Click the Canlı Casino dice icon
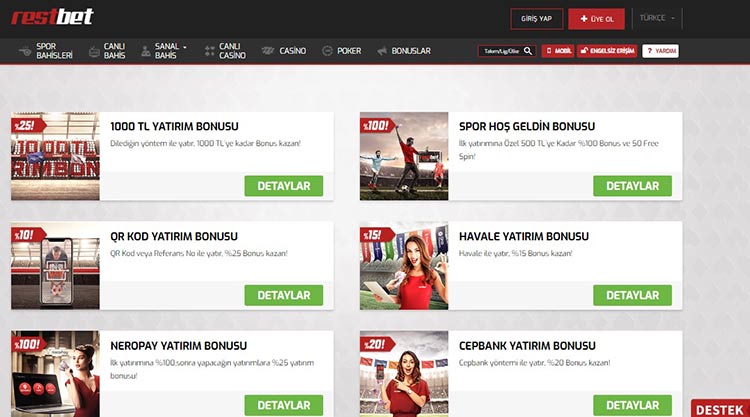750x417 pixels. tap(210, 50)
